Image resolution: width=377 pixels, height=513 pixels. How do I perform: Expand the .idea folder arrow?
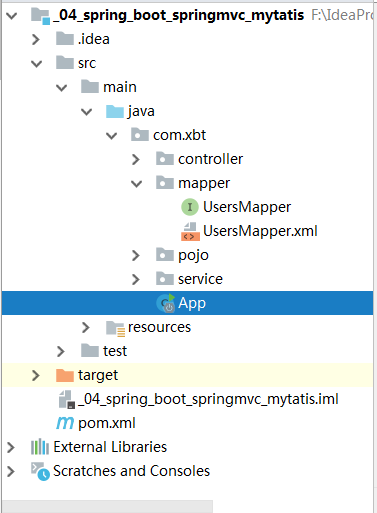pos(35,39)
